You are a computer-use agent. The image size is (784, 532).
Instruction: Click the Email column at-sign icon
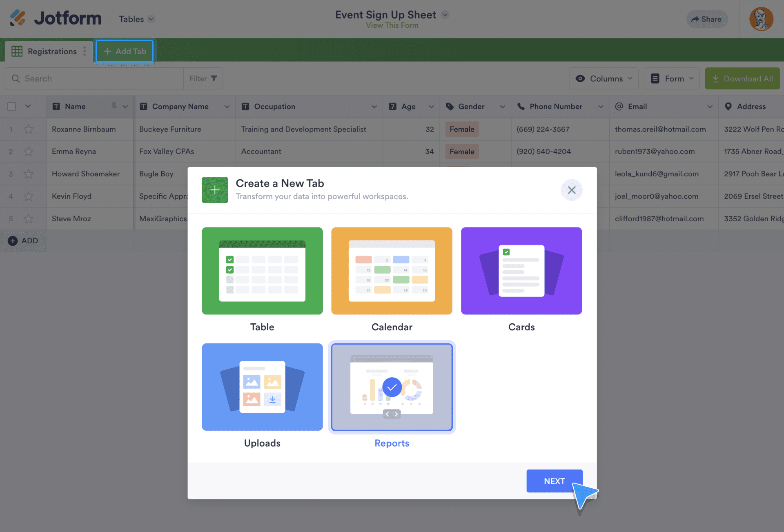(619, 106)
